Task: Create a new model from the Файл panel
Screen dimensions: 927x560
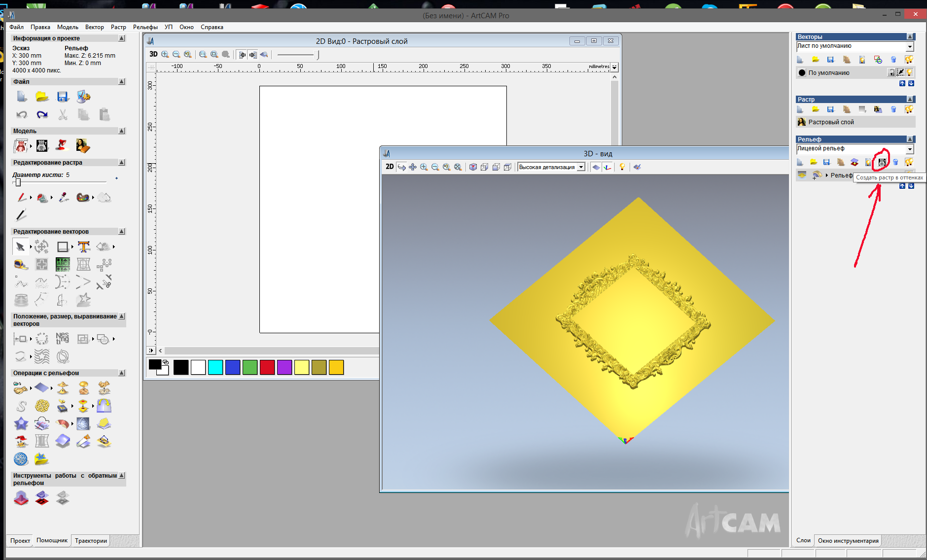Action: click(x=21, y=97)
